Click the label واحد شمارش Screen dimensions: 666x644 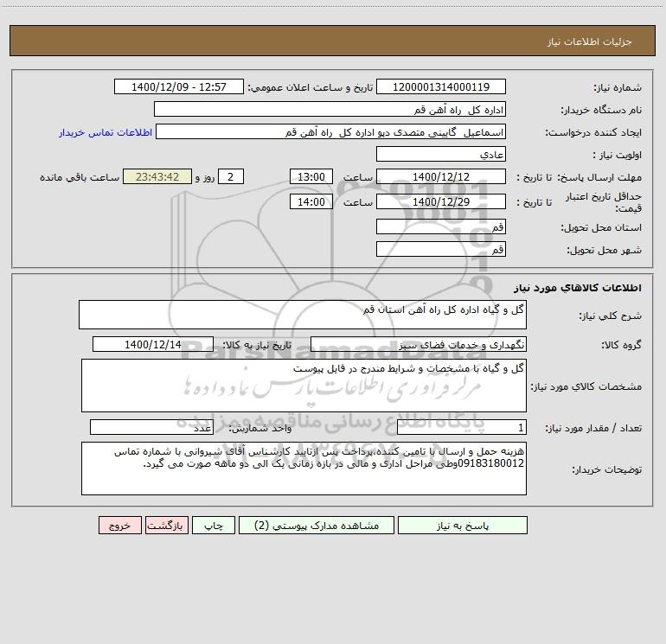[260, 428]
